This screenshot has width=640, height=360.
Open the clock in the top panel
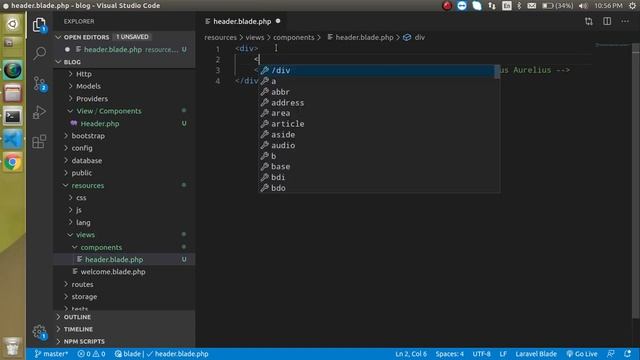pyautogui.click(x=608, y=6)
